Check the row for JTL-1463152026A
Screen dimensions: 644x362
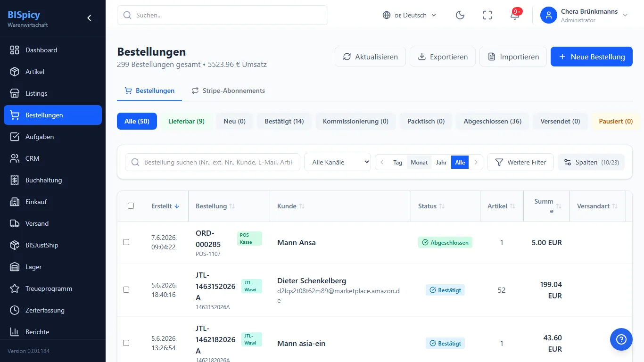(x=126, y=290)
